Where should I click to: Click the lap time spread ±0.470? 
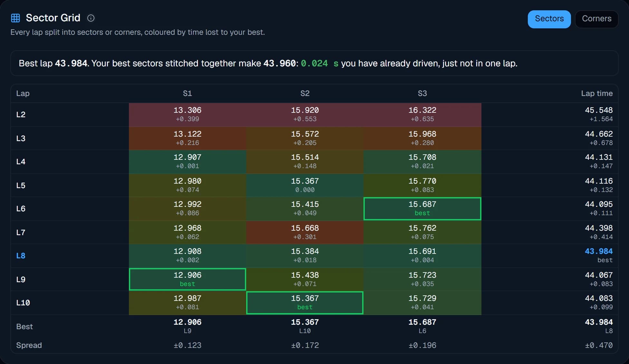click(599, 345)
